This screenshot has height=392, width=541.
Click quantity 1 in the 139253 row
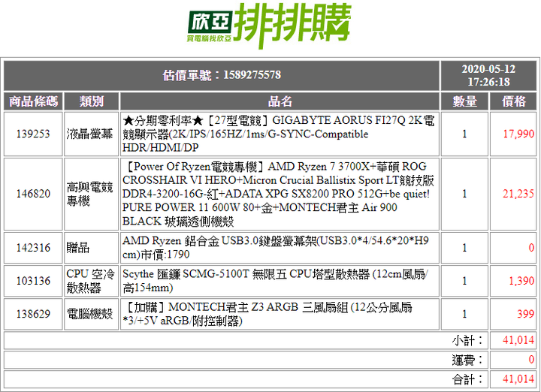pyautogui.click(x=465, y=134)
